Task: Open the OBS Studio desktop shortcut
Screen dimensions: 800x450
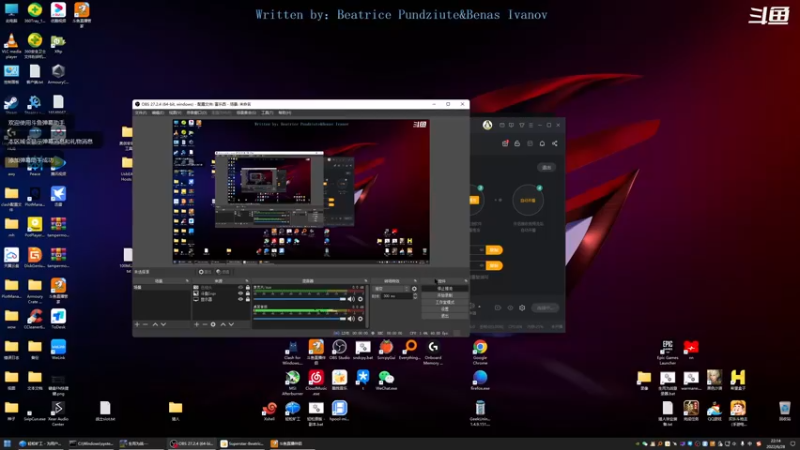Action: [339, 351]
